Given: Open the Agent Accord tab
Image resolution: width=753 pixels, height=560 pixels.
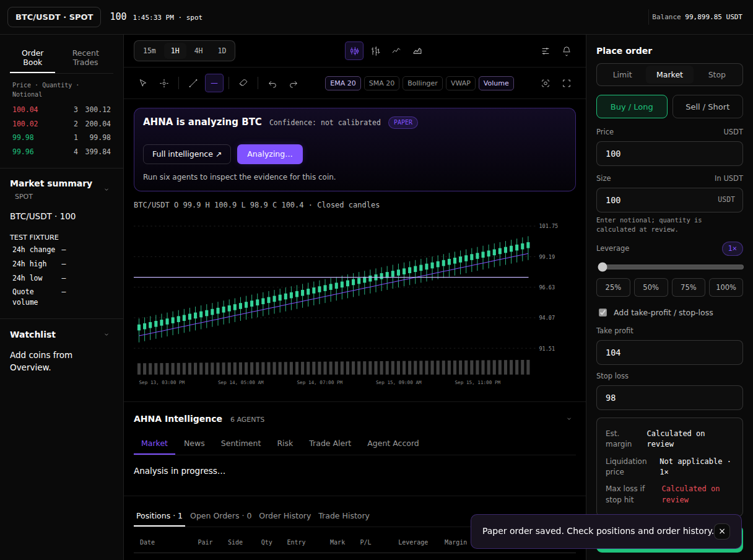Looking at the screenshot, I should 393,443.
